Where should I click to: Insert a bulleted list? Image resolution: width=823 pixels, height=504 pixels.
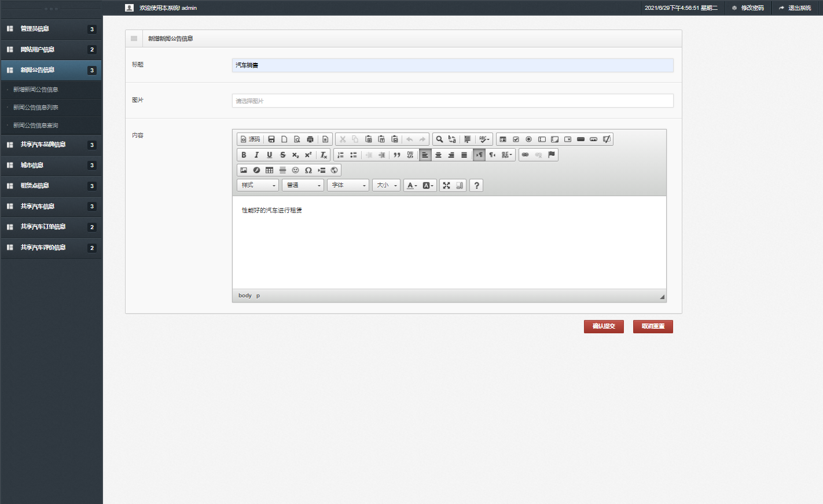point(353,155)
